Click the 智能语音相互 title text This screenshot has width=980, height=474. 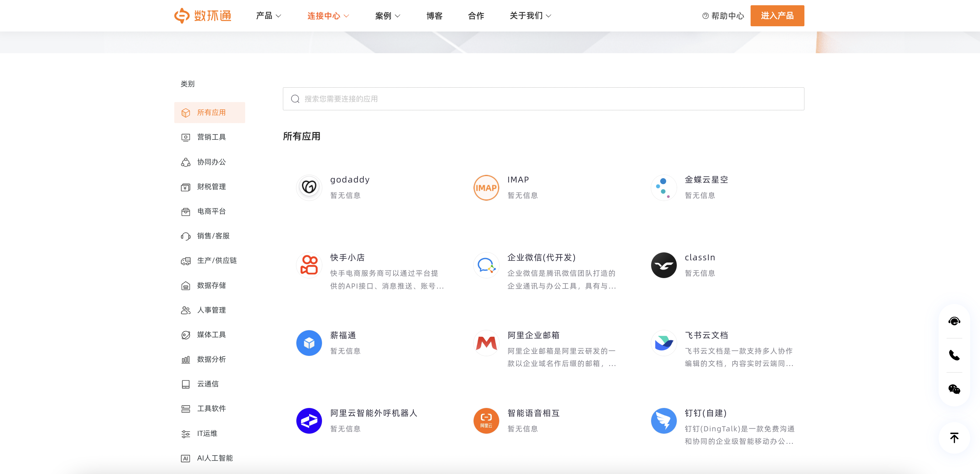(x=533, y=413)
